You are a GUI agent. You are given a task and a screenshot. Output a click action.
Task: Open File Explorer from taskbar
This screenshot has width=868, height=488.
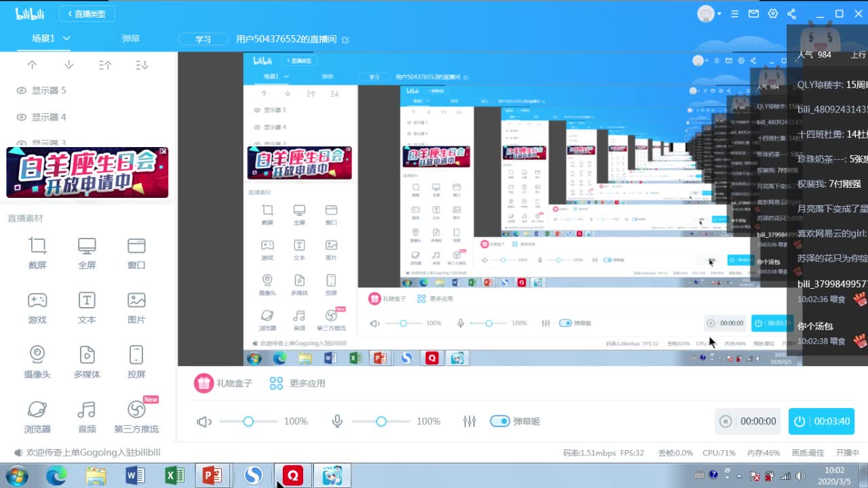[x=96, y=476]
